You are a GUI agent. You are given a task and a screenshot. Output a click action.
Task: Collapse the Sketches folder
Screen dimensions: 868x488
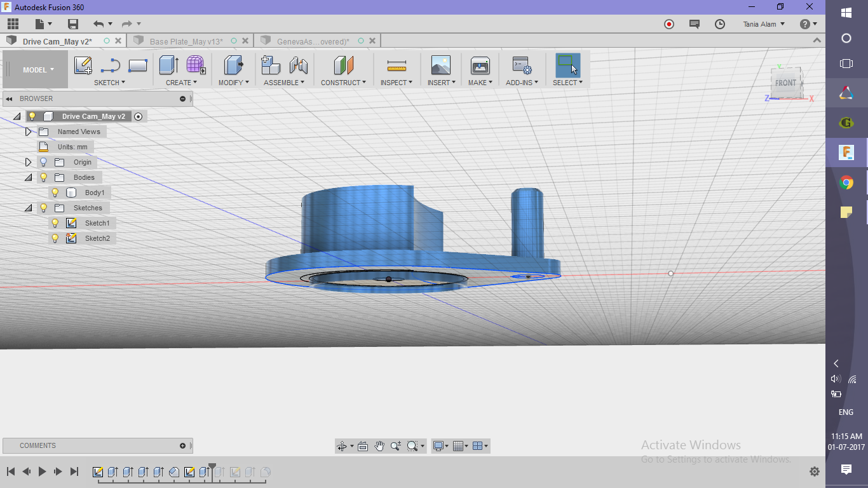28,208
